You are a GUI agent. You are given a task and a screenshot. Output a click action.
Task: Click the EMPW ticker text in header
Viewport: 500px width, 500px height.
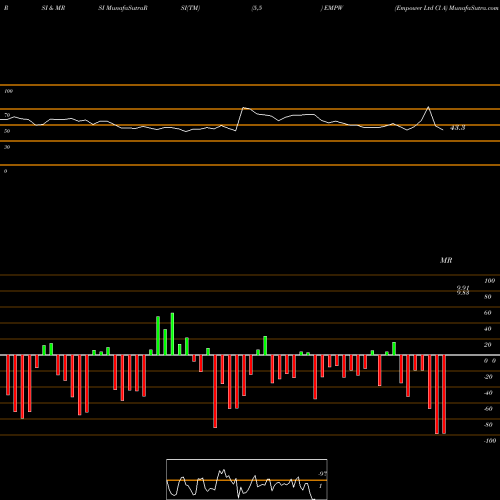(333, 8)
